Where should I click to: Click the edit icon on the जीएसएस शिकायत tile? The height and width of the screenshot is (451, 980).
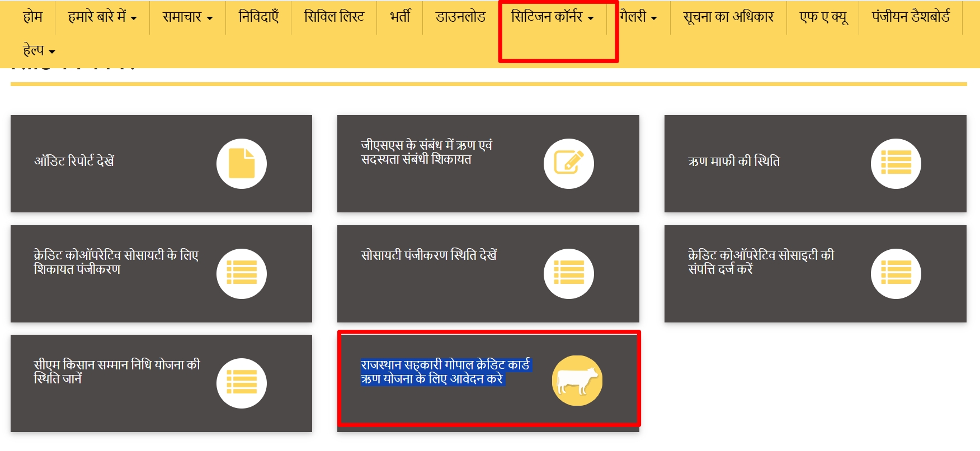tap(568, 164)
